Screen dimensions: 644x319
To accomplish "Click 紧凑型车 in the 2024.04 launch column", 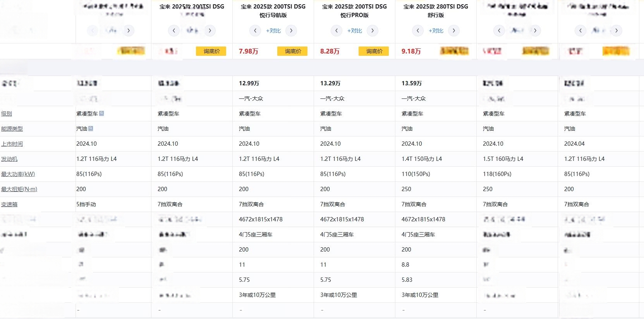I will (575, 114).
